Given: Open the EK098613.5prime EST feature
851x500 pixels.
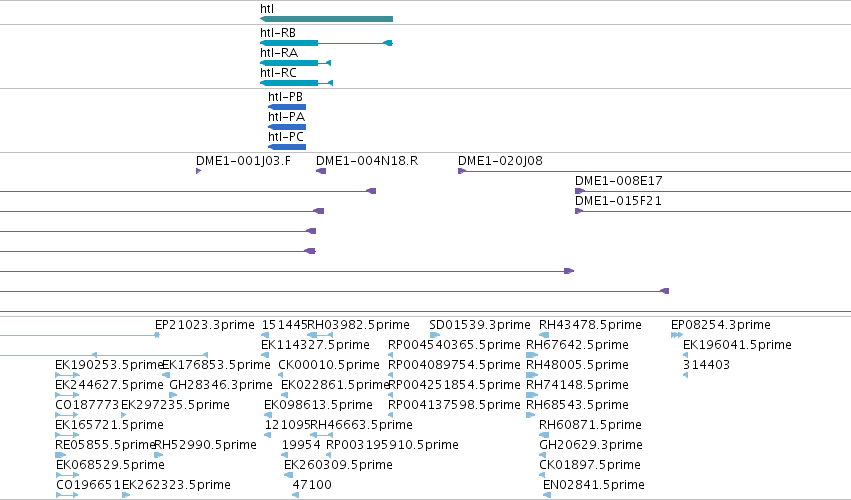Looking at the screenshot, I should tap(267, 415).
